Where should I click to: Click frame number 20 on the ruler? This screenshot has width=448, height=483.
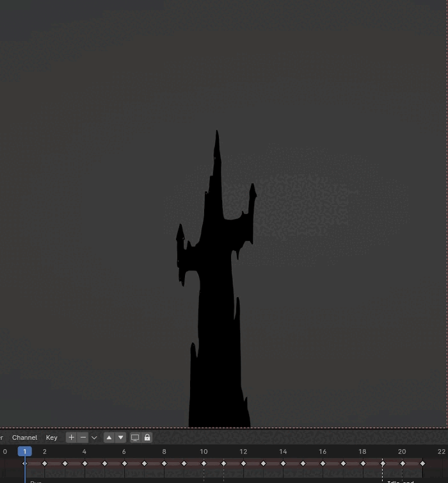pyautogui.click(x=402, y=452)
